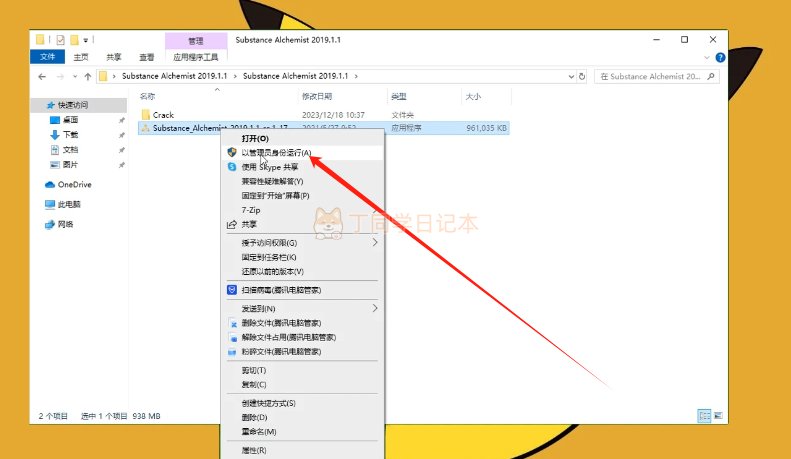Choose 解除文件占用(腾讯电脑管家) menu entry
791x459 pixels.
pyautogui.click(x=303, y=337)
